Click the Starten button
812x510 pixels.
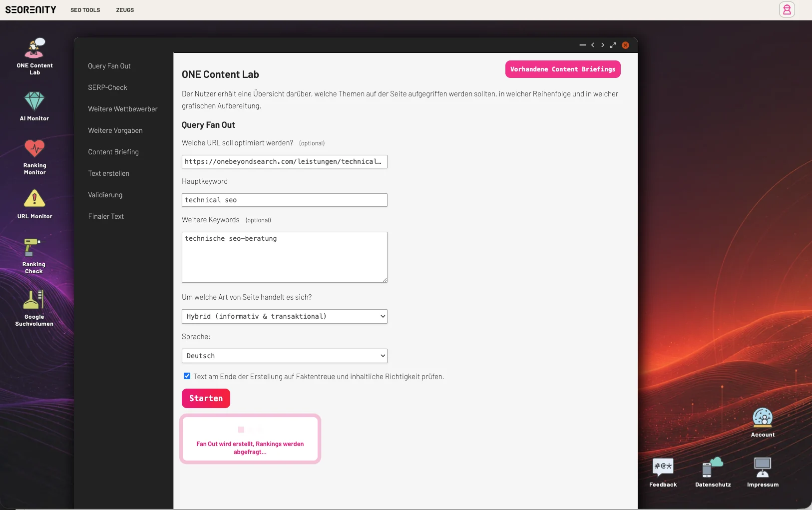[206, 398]
